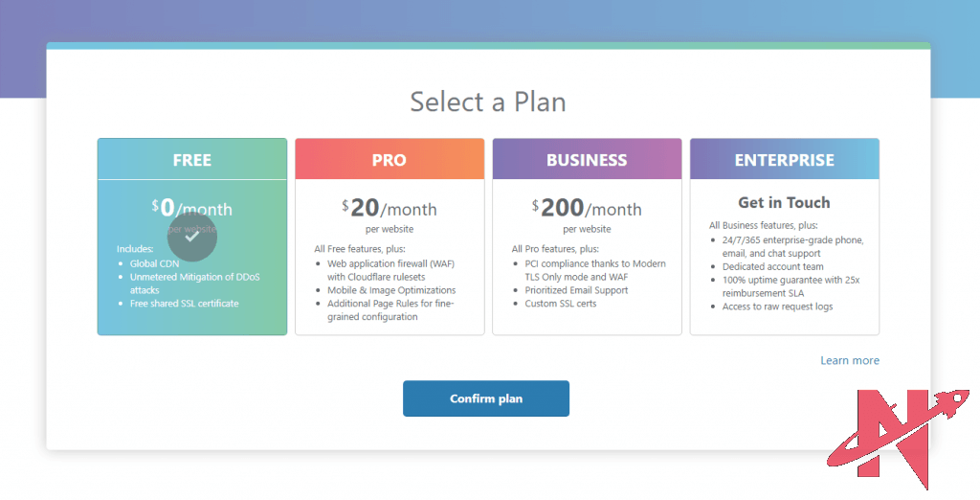This screenshot has height=500, width=980.
Task: Click the $0/month price
Action: (192, 208)
